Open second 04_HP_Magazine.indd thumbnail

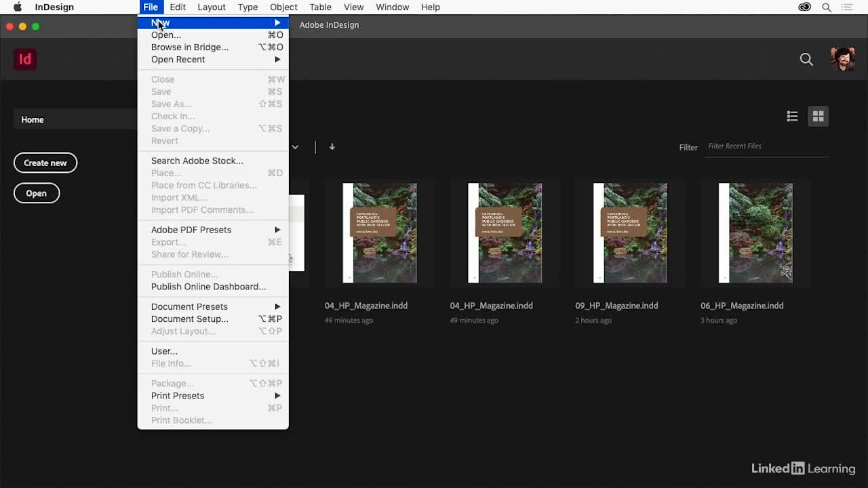point(505,232)
